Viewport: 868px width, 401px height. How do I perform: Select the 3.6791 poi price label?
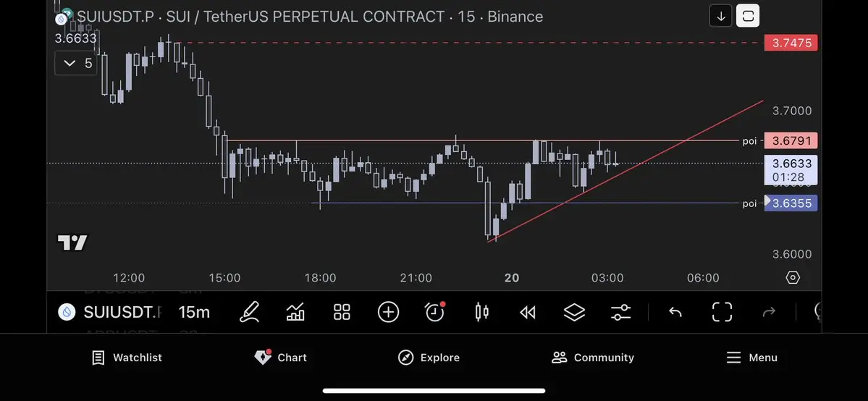(791, 140)
